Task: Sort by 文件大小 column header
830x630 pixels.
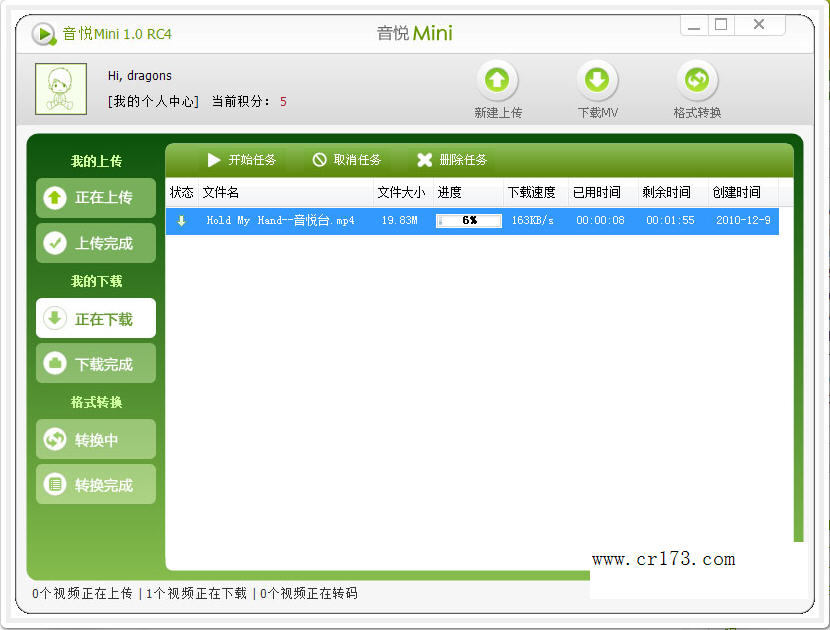Action: pyautogui.click(x=403, y=192)
